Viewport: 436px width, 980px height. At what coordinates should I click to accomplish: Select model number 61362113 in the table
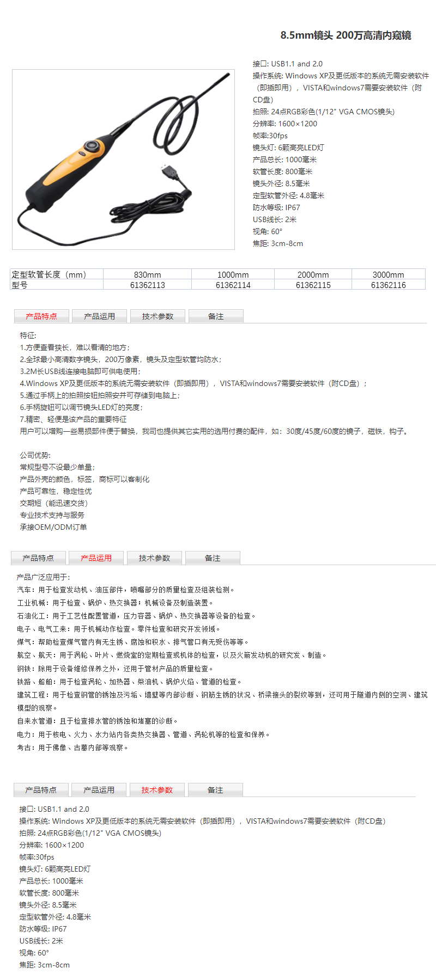pyautogui.click(x=148, y=285)
